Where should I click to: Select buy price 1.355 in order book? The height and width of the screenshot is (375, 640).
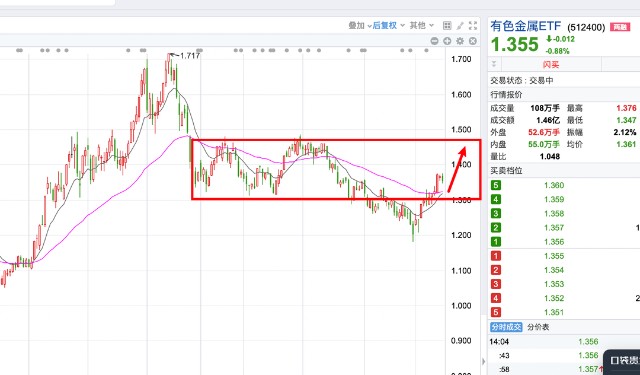click(x=554, y=256)
